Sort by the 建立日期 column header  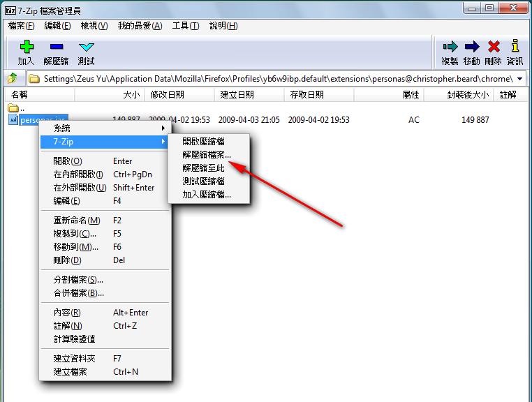(x=249, y=95)
